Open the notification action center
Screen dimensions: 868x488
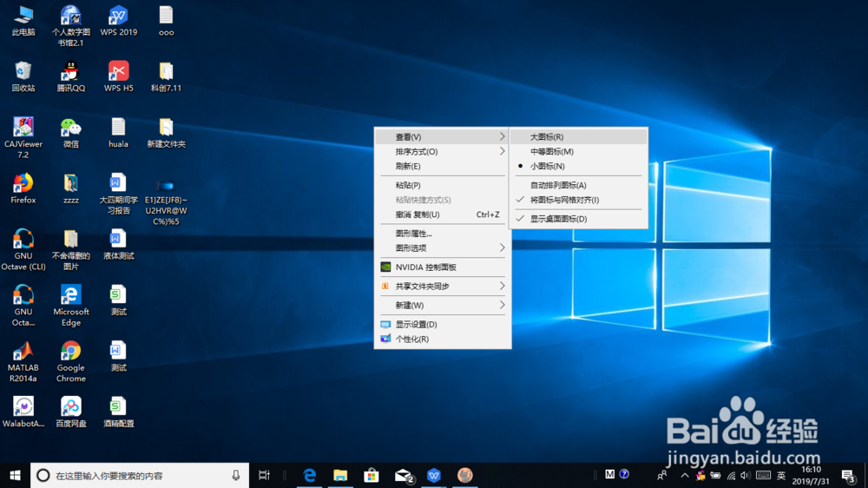point(848,475)
